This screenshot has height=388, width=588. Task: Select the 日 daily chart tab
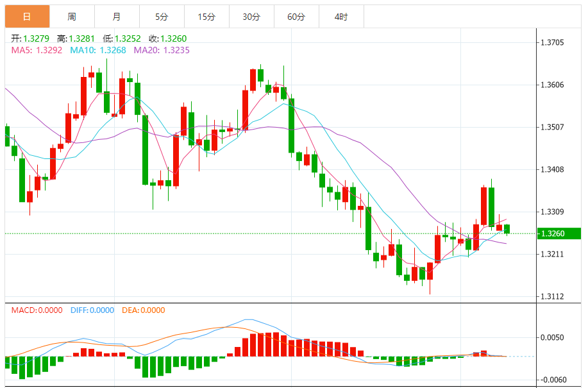coord(27,17)
